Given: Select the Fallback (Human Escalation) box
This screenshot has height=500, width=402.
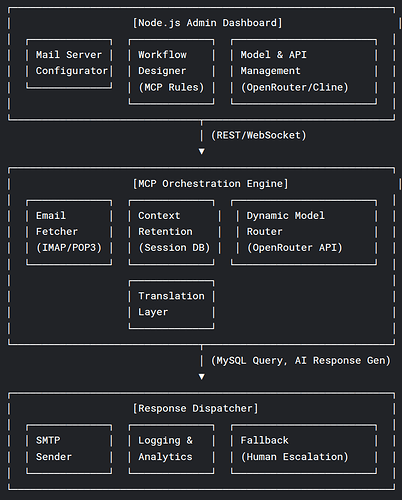Looking at the screenshot, I should pyautogui.click(x=304, y=449).
